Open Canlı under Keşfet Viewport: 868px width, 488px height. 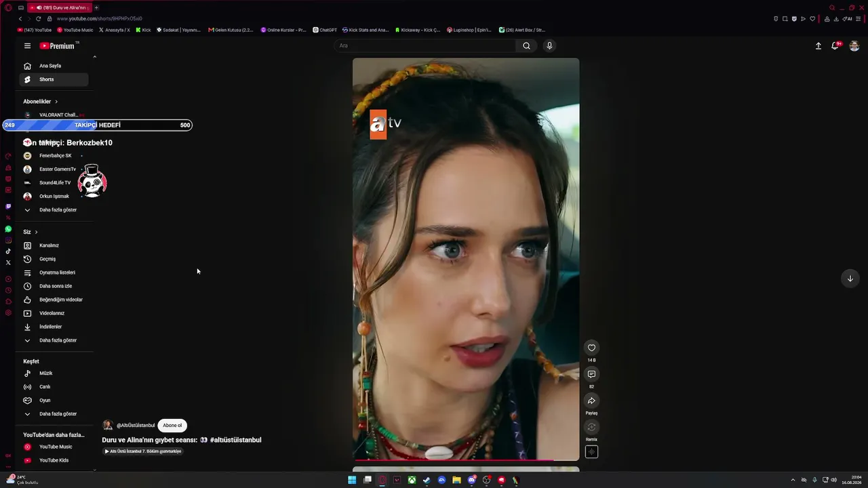point(54,387)
